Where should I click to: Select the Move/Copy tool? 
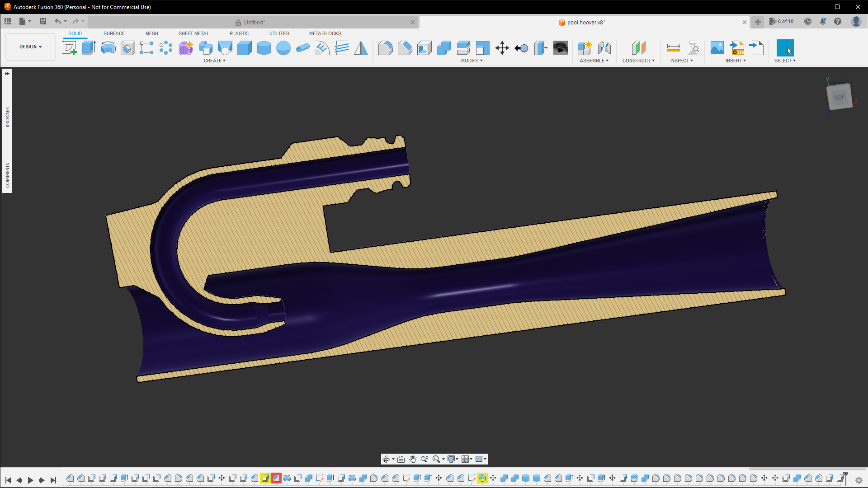pyautogui.click(x=502, y=48)
